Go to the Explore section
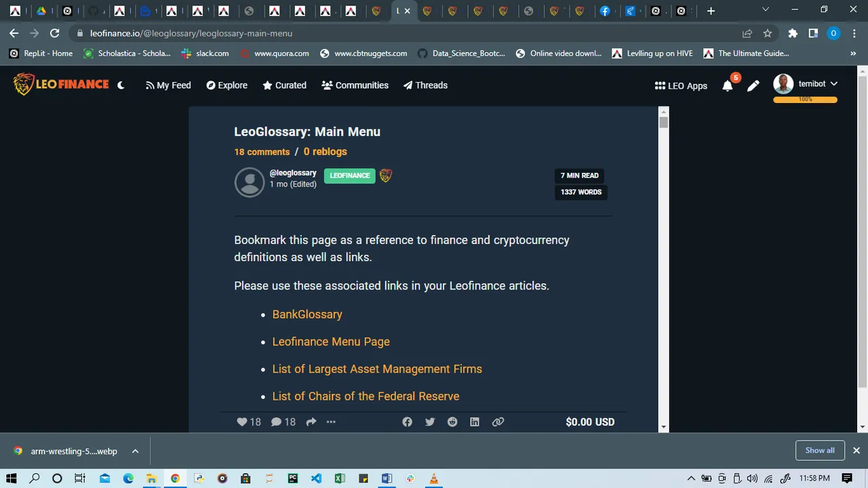The image size is (868, 488). point(226,85)
